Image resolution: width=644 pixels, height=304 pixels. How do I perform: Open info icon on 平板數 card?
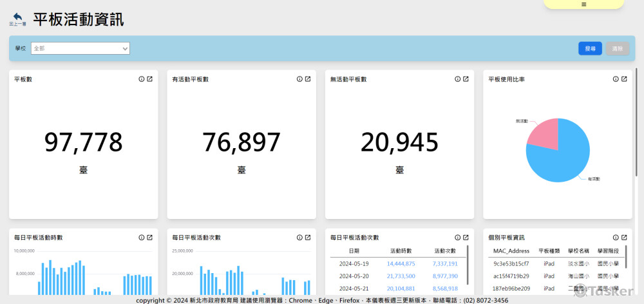(x=141, y=79)
